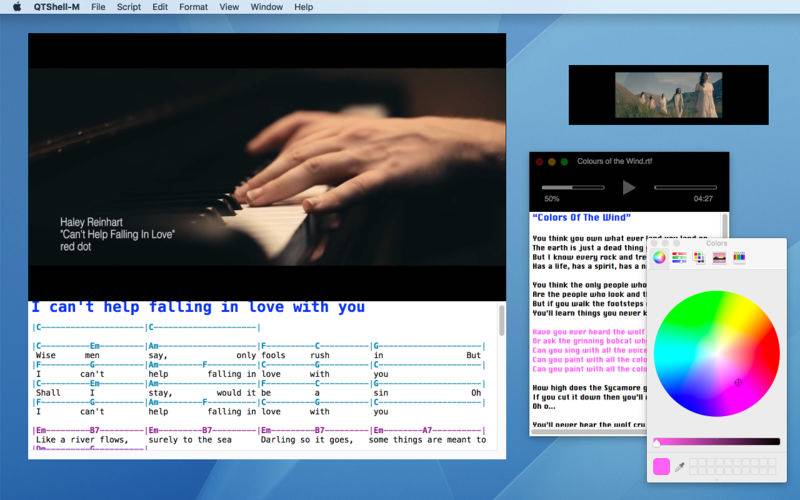Click "Have you ever heard the wolf" line
Image resolution: width=800 pixels, height=500 pixels.
coord(589,332)
